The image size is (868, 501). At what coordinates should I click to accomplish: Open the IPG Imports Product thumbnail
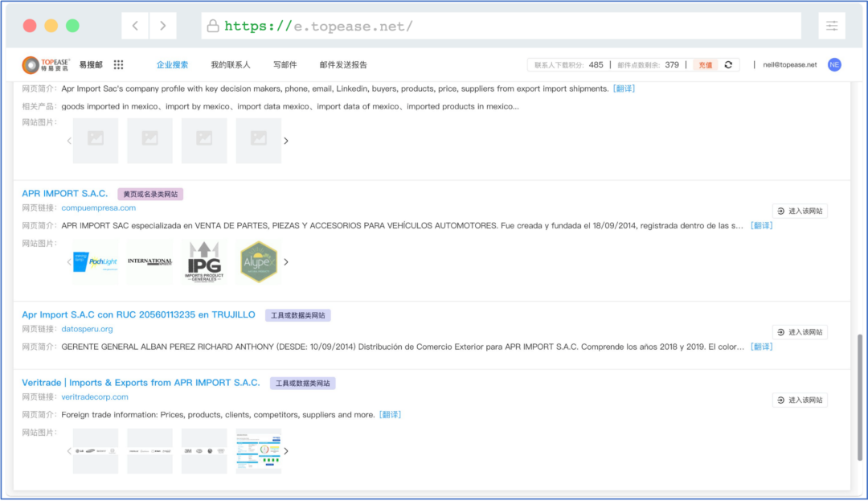204,262
